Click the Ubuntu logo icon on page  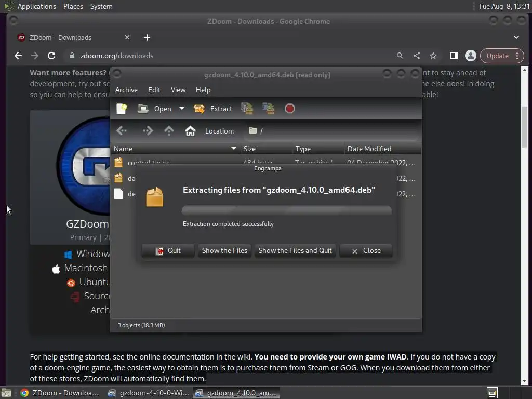click(71, 283)
